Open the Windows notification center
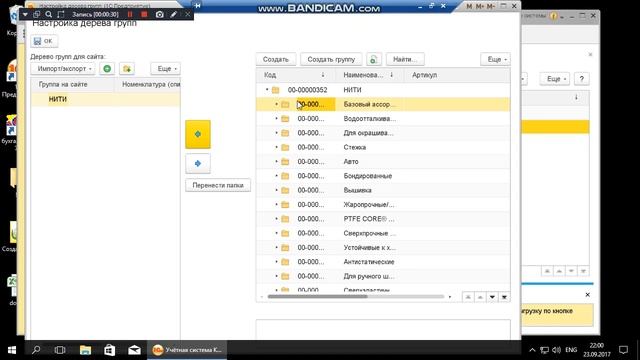The width and height of the screenshot is (640, 360). (623, 350)
